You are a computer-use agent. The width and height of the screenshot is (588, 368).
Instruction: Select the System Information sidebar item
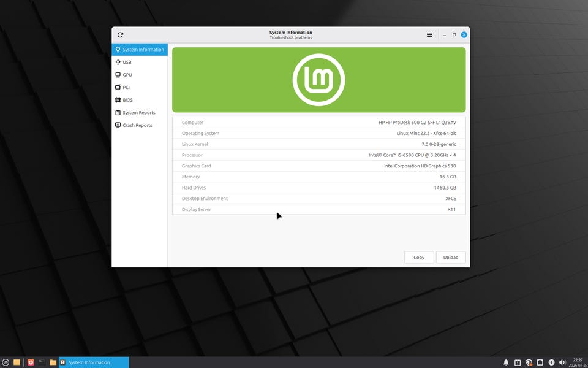tap(140, 50)
